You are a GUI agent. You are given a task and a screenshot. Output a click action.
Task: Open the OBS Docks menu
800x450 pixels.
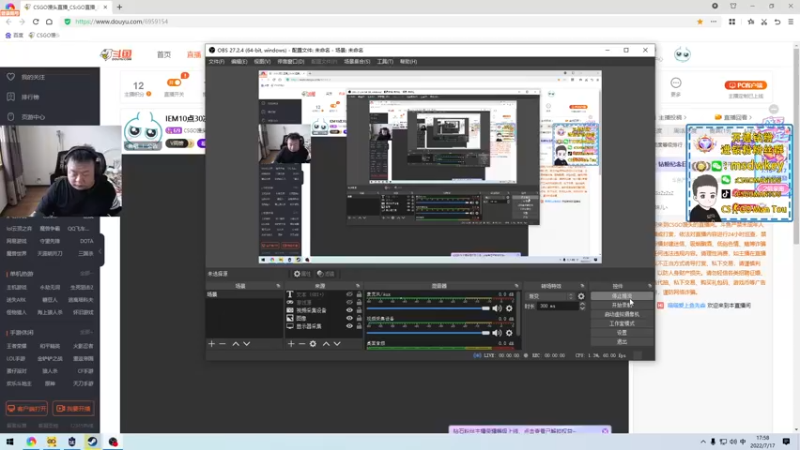(291, 61)
